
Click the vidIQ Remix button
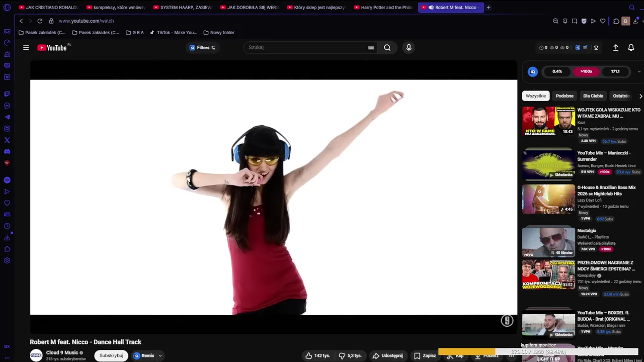[x=144, y=355]
